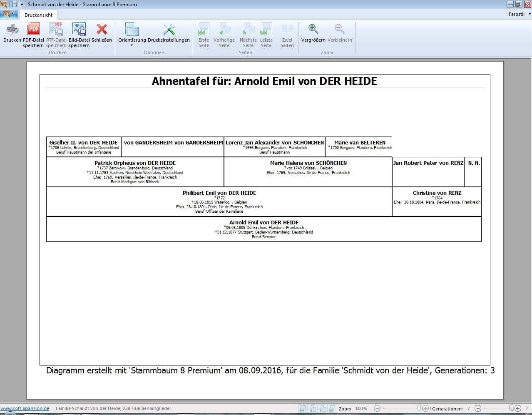Click Bild-Datei speichern icon
The image size is (532, 415).
tap(79, 30)
